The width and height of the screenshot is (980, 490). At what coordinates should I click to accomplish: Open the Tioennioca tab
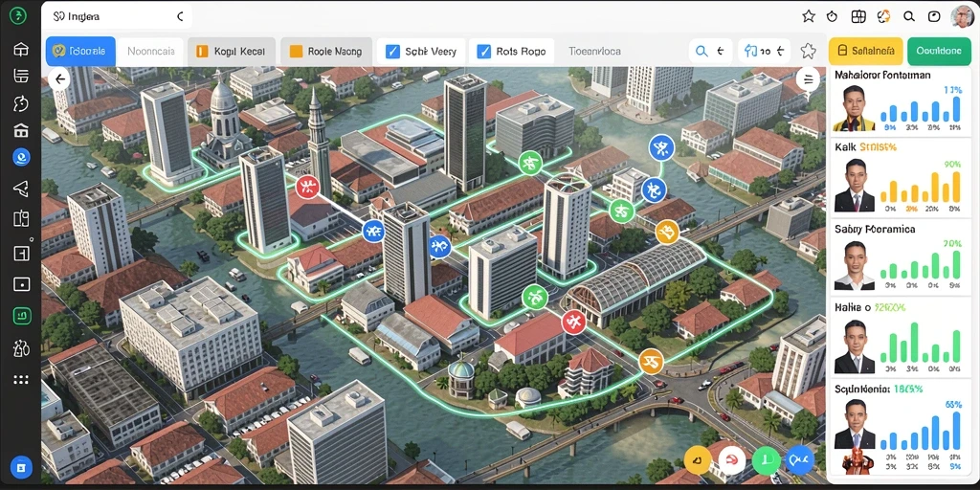pyautogui.click(x=594, y=52)
